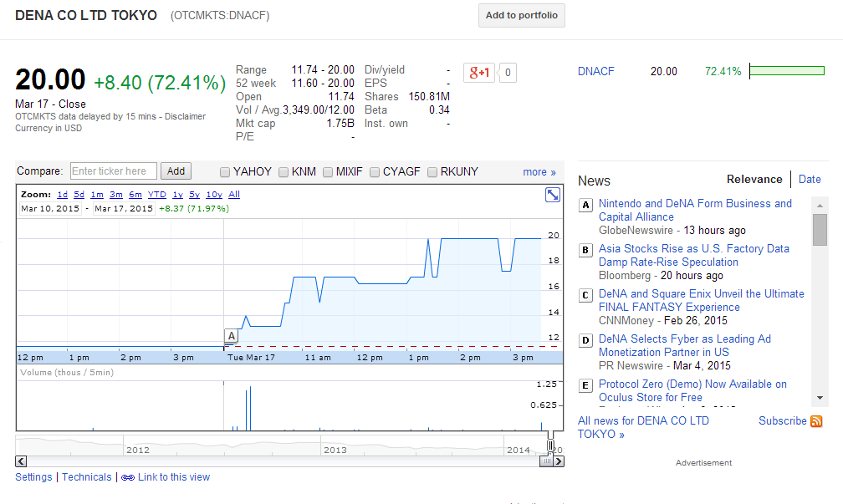Click the DNACF green change bar

click(x=787, y=71)
